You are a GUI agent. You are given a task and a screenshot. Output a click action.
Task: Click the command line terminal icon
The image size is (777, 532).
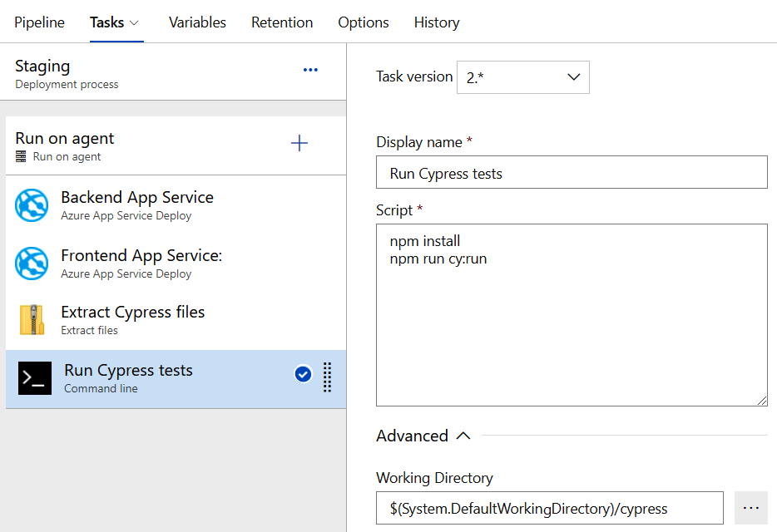click(35, 378)
